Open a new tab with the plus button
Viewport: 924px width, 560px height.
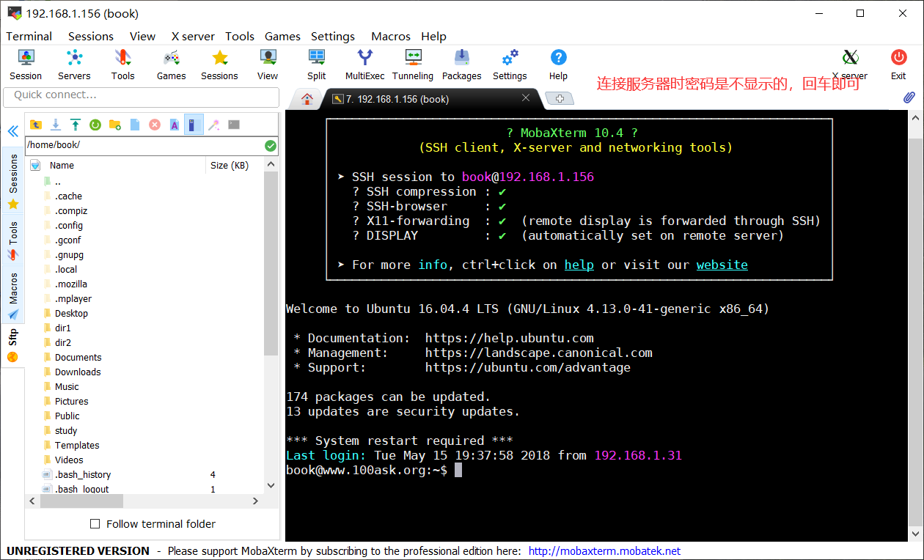point(560,99)
